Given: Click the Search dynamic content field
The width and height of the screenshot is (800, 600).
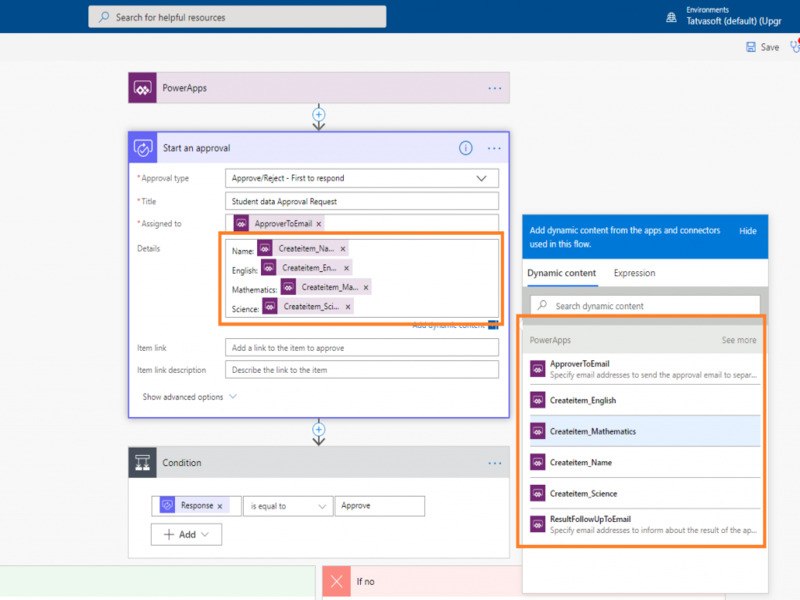Looking at the screenshot, I should tap(645, 306).
